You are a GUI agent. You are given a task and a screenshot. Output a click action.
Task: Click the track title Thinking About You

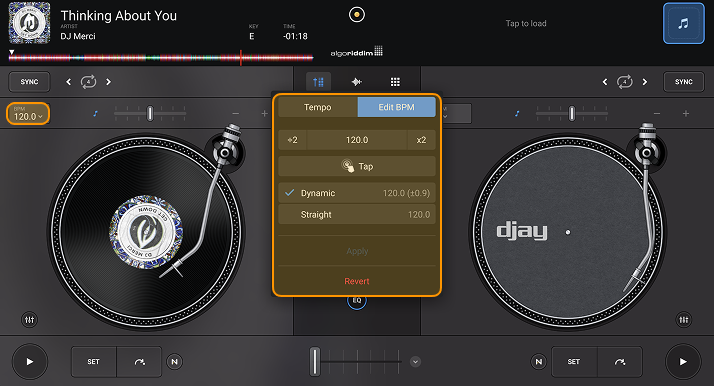118,15
